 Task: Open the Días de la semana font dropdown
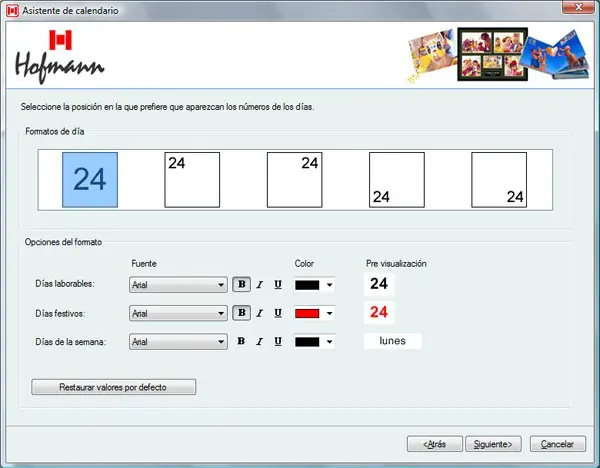(178, 342)
